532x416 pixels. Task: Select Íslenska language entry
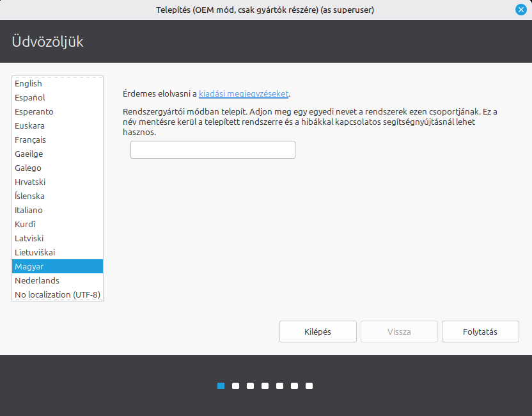tap(29, 196)
